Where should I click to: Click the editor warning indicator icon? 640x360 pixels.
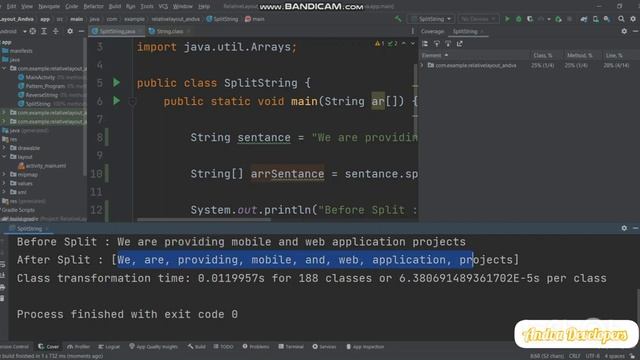tap(379, 43)
